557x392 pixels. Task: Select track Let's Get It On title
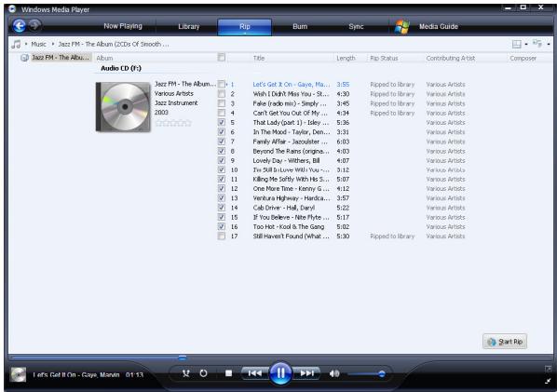coord(292,84)
